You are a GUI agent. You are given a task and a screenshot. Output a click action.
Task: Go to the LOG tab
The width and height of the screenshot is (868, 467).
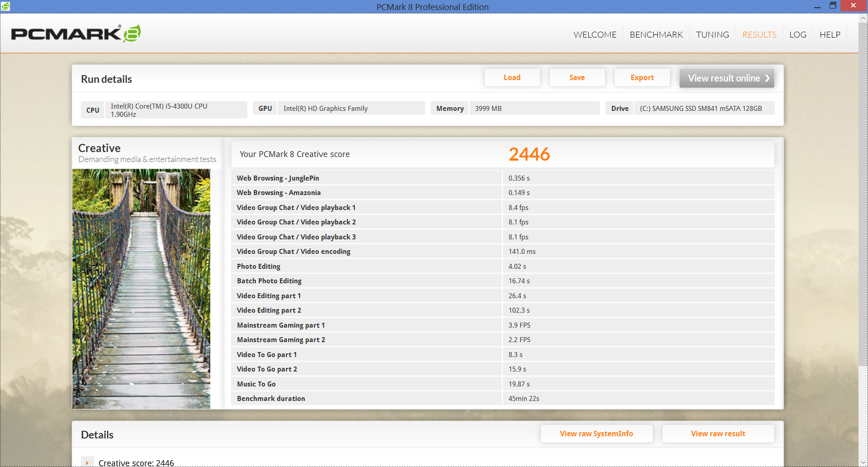pos(797,35)
